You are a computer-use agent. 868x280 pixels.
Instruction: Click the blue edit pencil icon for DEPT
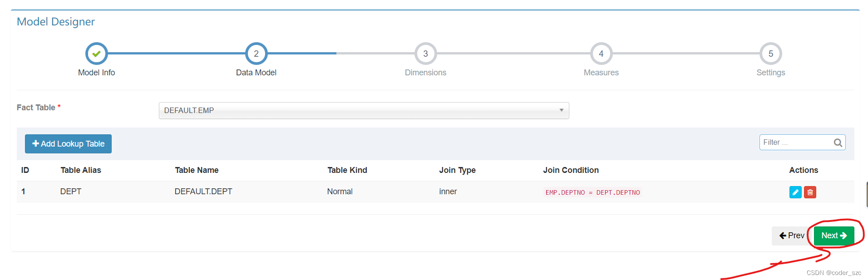coord(795,192)
